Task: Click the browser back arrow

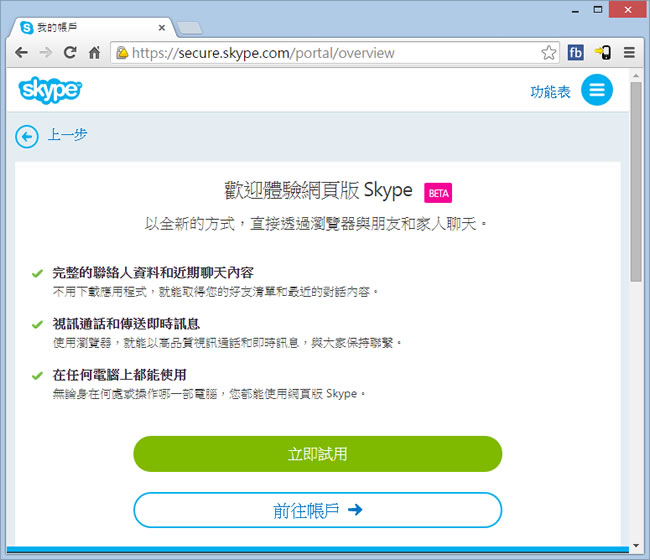Action: coord(21,53)
